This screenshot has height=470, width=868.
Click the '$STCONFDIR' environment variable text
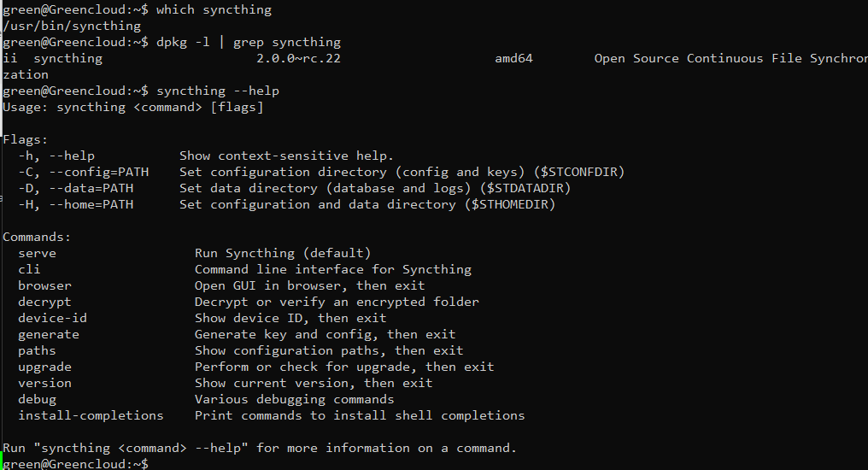(x=579, y=172)
